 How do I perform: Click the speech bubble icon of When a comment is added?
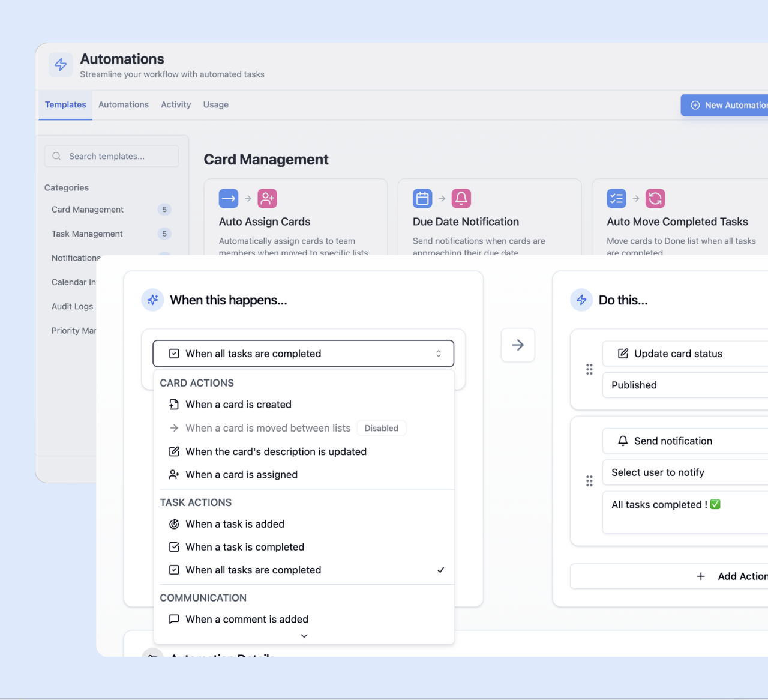[x=174, y=619]
